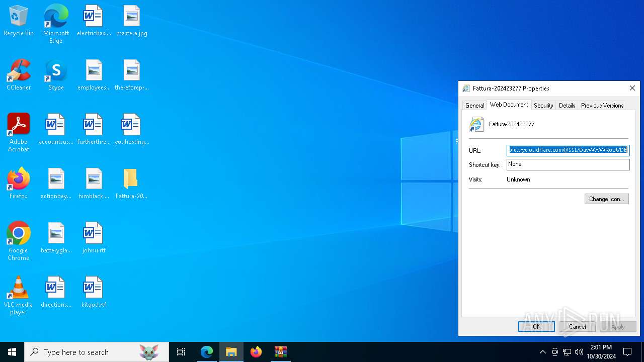Select the himblack image file
The height and width of the screenshot is (362, 644).
(x=94, y=184)
